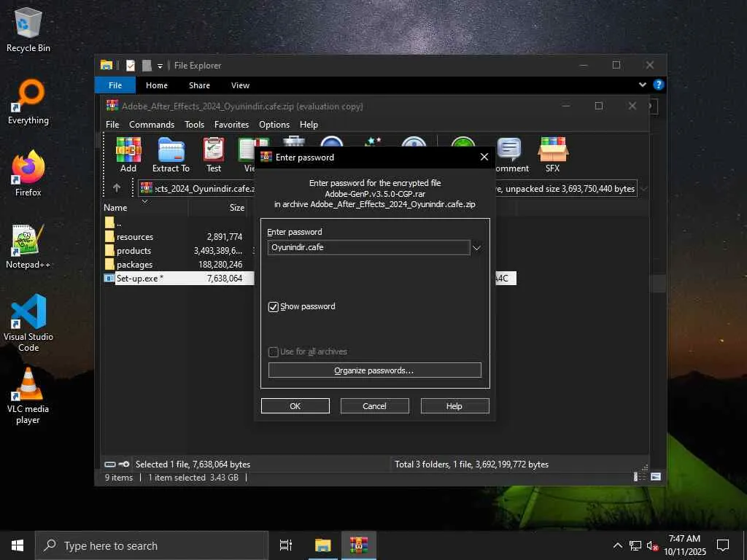Select the Firefox desktop shortcut

click(28, 174)
